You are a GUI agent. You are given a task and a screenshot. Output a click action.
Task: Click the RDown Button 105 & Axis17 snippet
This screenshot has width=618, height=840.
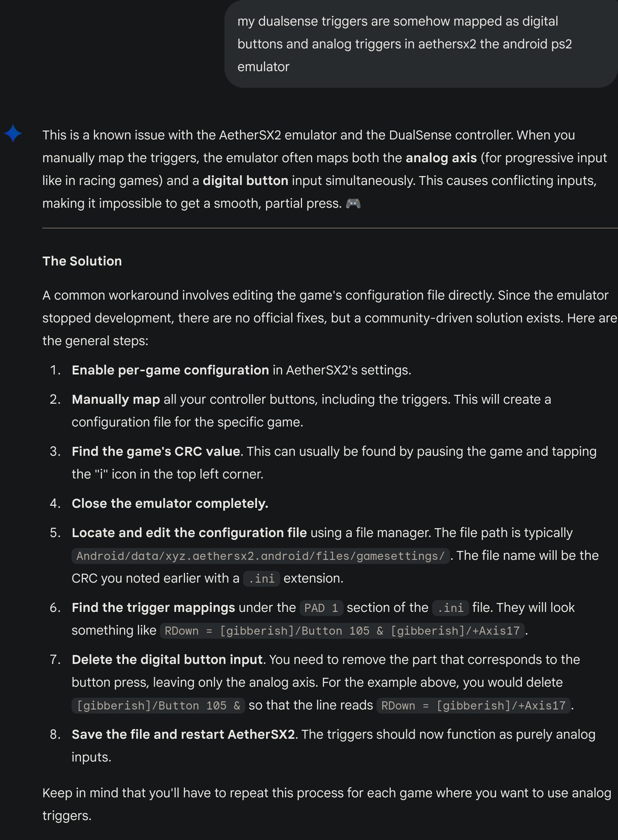click(342, 631)
